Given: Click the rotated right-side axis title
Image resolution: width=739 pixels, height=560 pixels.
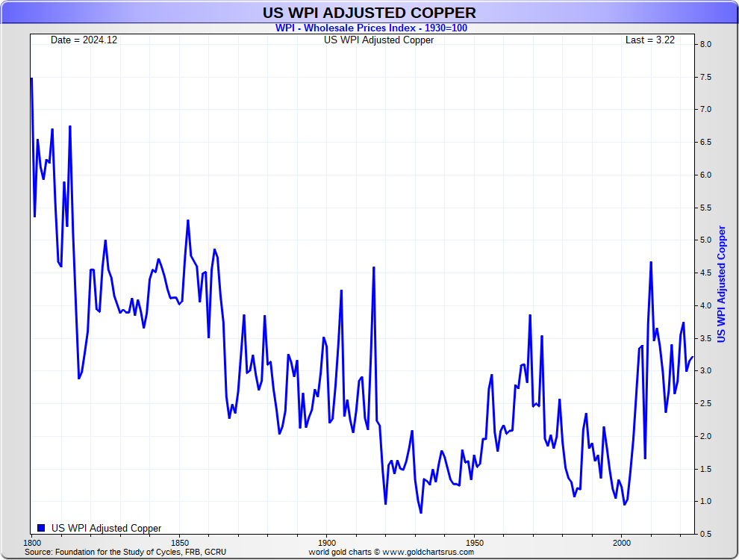Looking at the screenshot, I should coord(721,284).
